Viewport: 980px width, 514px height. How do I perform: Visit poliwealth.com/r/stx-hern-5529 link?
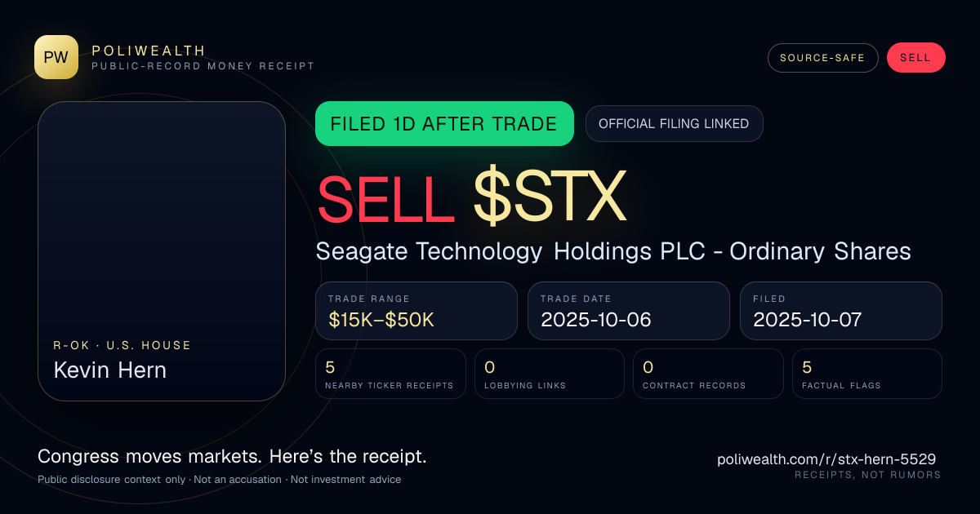[826, 459]
